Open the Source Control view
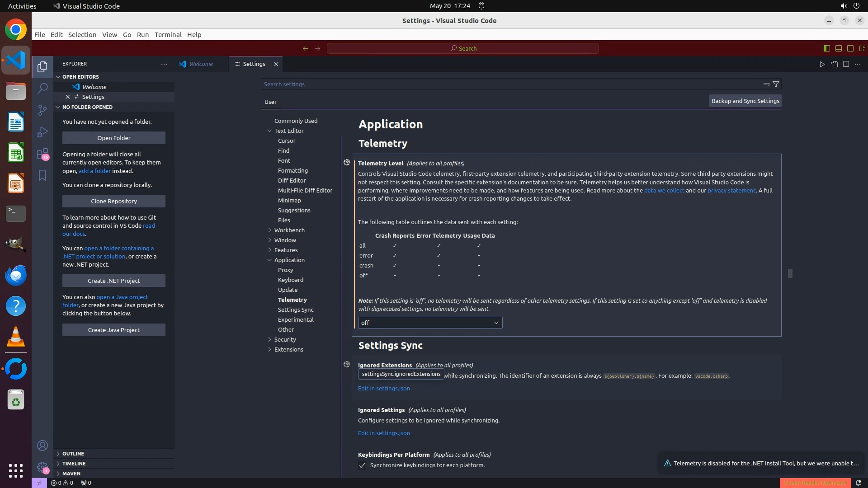Image resolution: width=868 pixels, height=488 pixels. pyautogui.click(x=42, y=110)
